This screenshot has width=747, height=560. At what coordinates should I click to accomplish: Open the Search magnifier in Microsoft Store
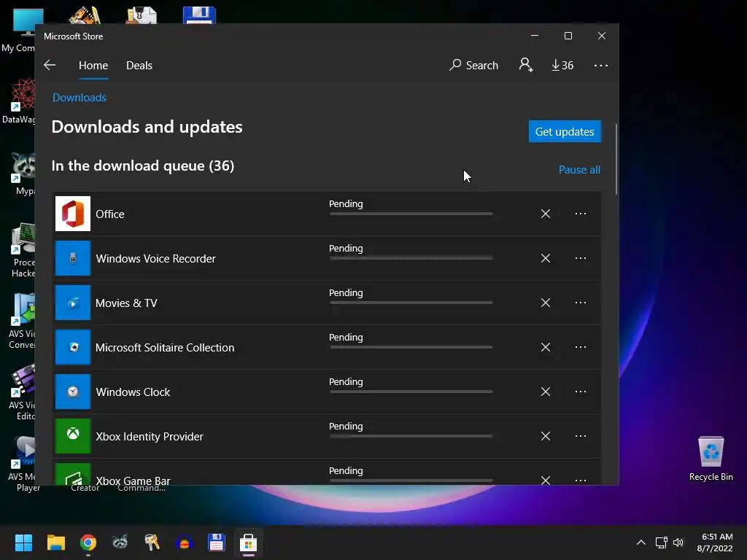click(473, 65)
